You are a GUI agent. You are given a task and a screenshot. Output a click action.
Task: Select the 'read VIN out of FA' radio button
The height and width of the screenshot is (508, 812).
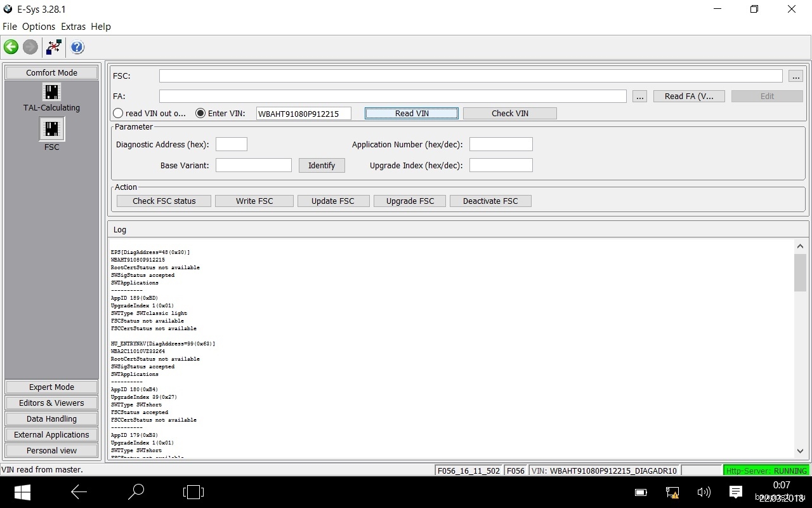coord(118,114)
